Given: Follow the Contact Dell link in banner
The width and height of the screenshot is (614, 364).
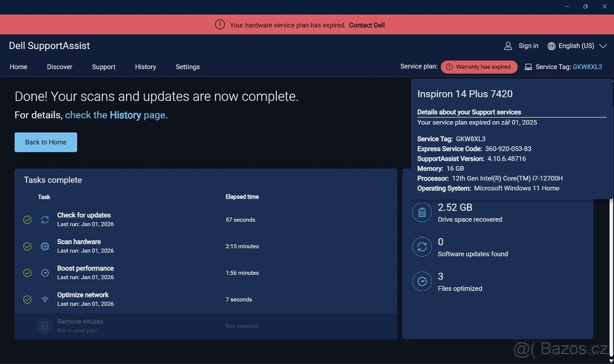Looking at the screenshot, I should 367,25.
